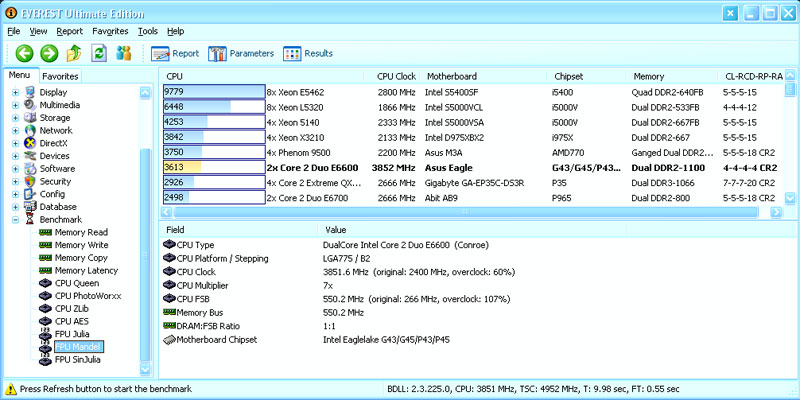
Task: Open the Report menu
Action: pyautogui.click(x=69, y=31)
